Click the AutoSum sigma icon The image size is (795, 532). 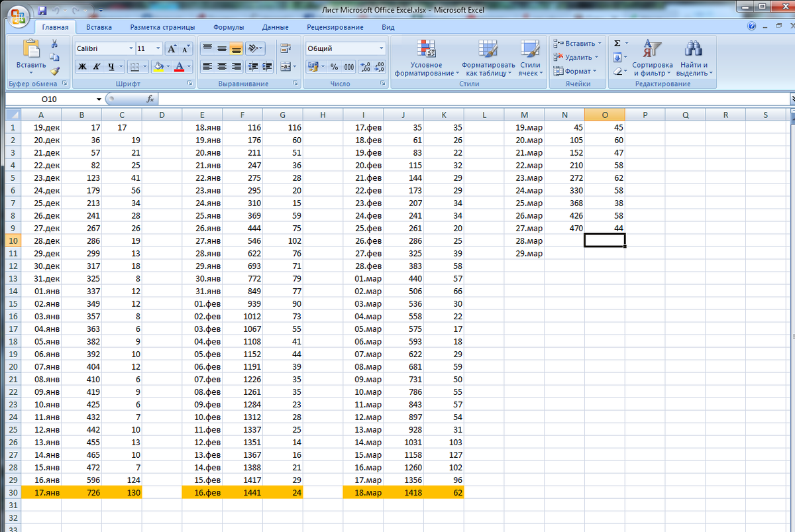(617, 43)
